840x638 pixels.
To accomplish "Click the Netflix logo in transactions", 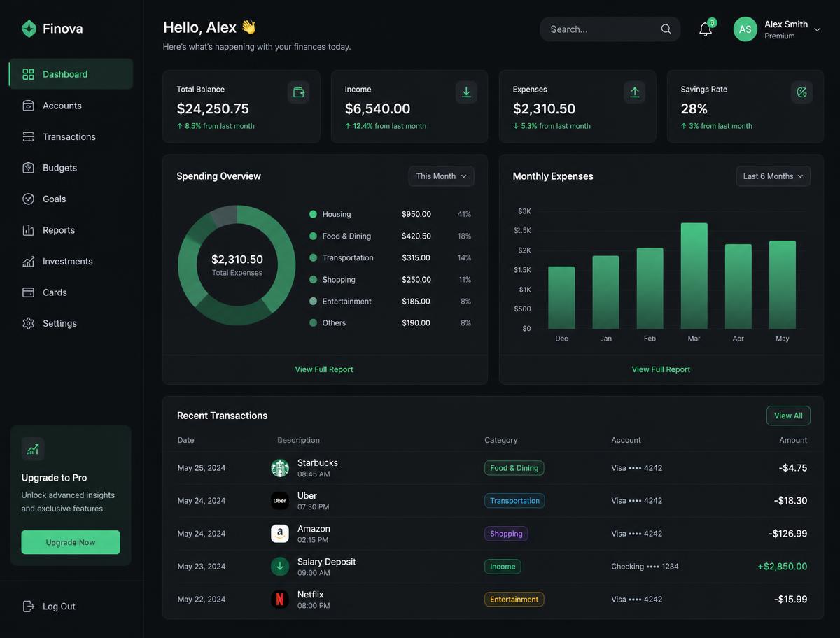I will (280, 600).
